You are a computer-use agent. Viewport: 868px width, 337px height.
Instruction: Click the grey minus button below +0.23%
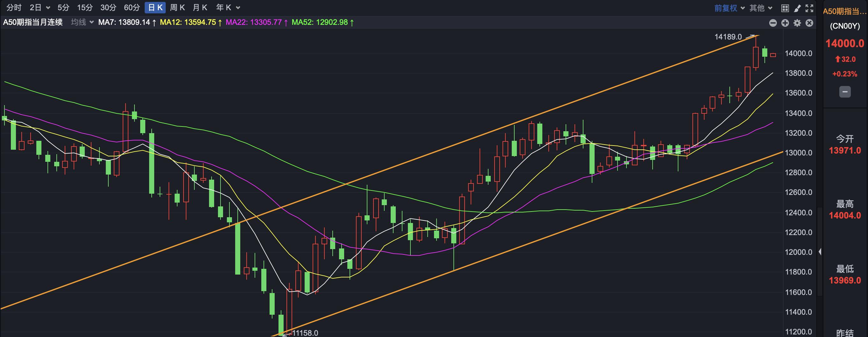pyautogui.click(x=845, y=91)
